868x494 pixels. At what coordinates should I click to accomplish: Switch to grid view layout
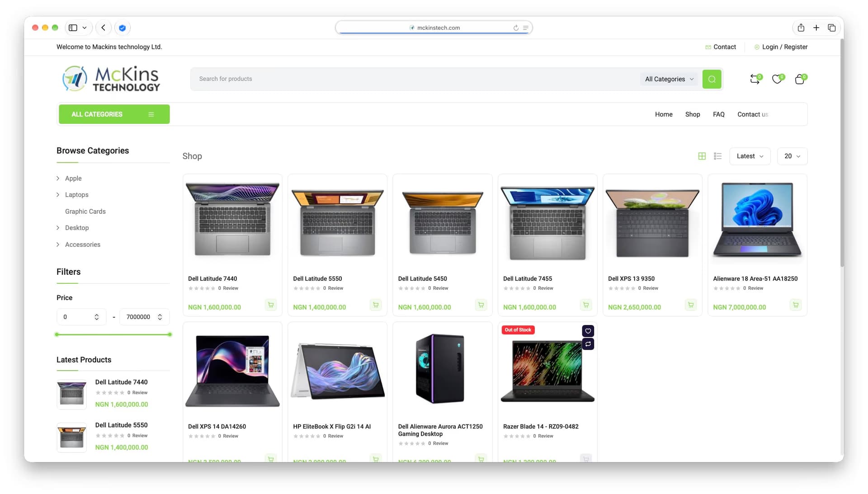coord(702,156)
